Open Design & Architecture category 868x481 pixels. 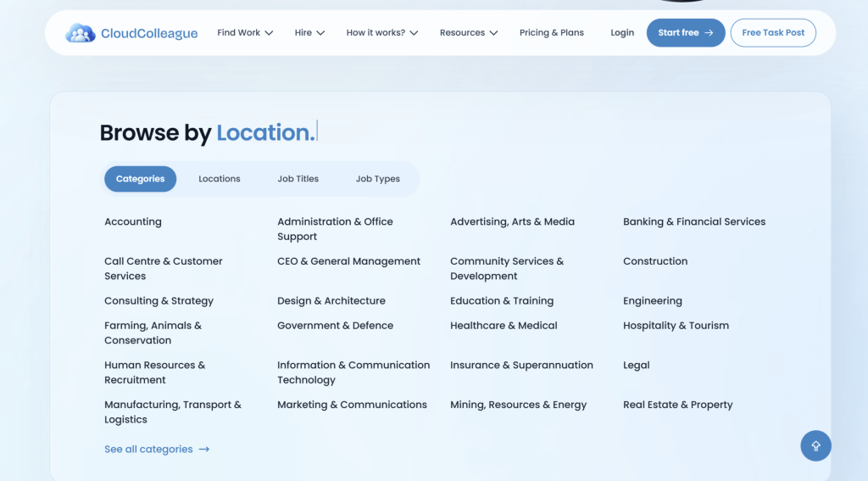coord(331,301)
